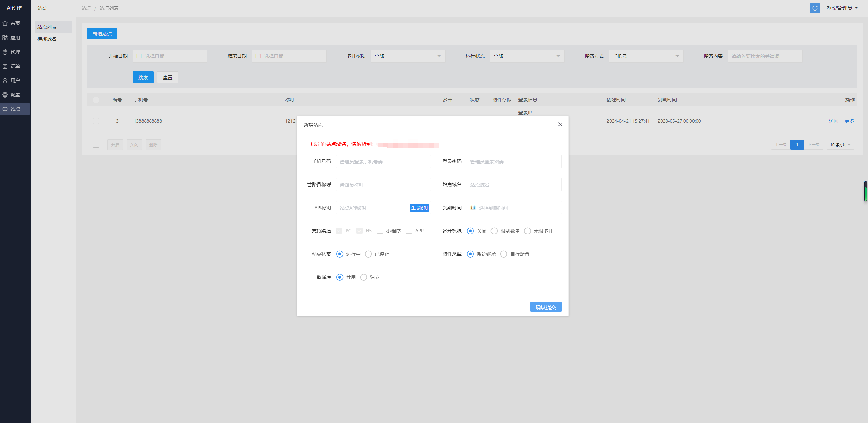Select 独立 database radio option

[x=364, y=277]
